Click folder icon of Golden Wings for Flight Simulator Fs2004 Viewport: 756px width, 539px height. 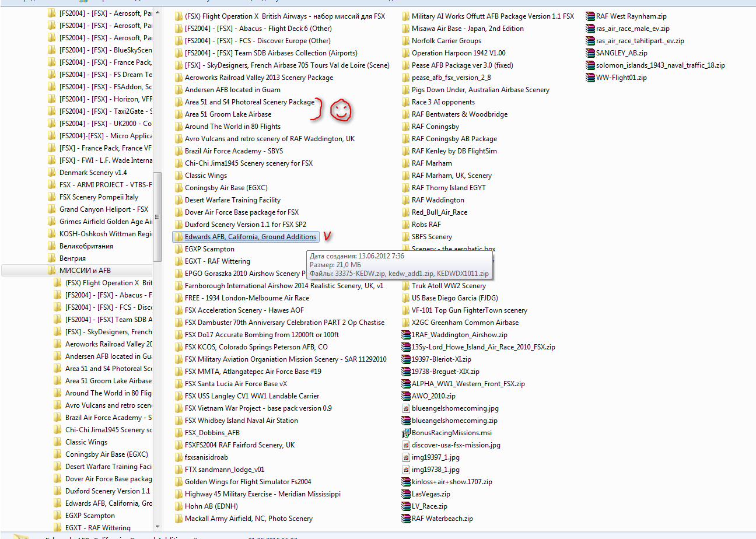pyautogui.click(x=179, y=482)
